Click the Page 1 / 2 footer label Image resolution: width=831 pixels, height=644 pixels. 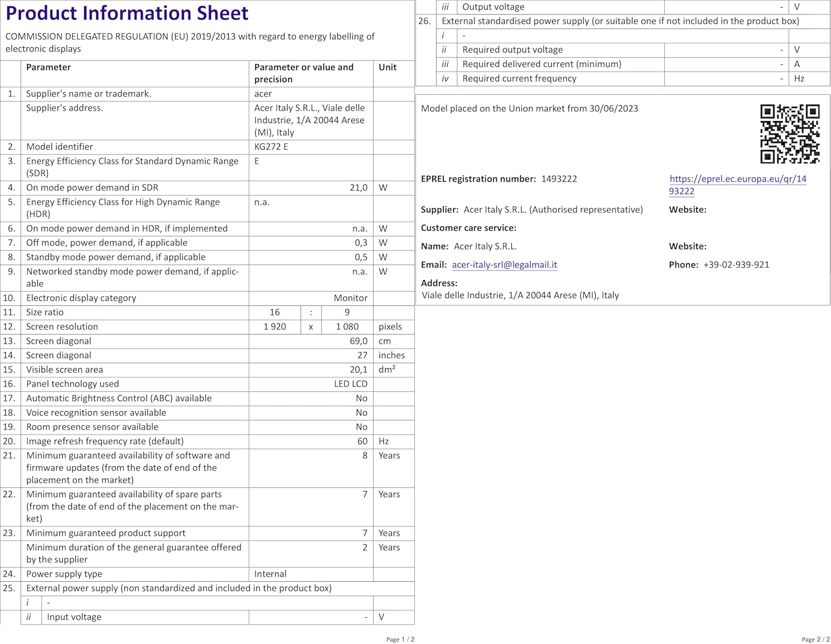[400, 640]
